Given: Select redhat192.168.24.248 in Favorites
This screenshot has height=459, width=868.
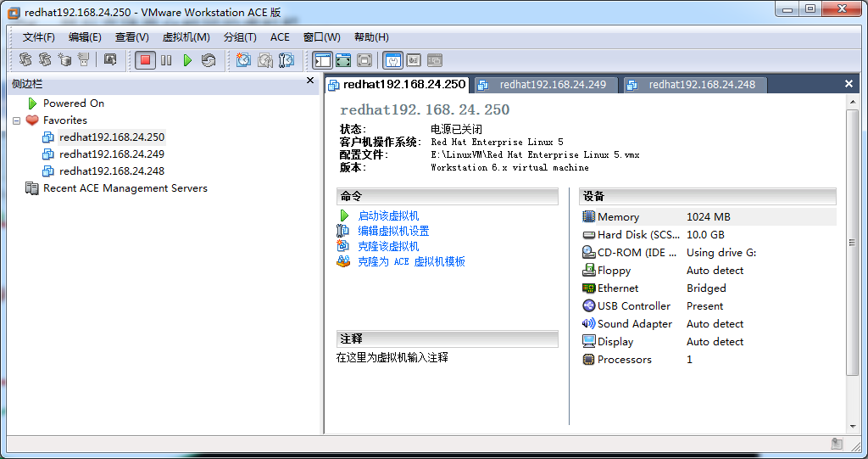Looking at the screenshot, I should pos(112,171).
